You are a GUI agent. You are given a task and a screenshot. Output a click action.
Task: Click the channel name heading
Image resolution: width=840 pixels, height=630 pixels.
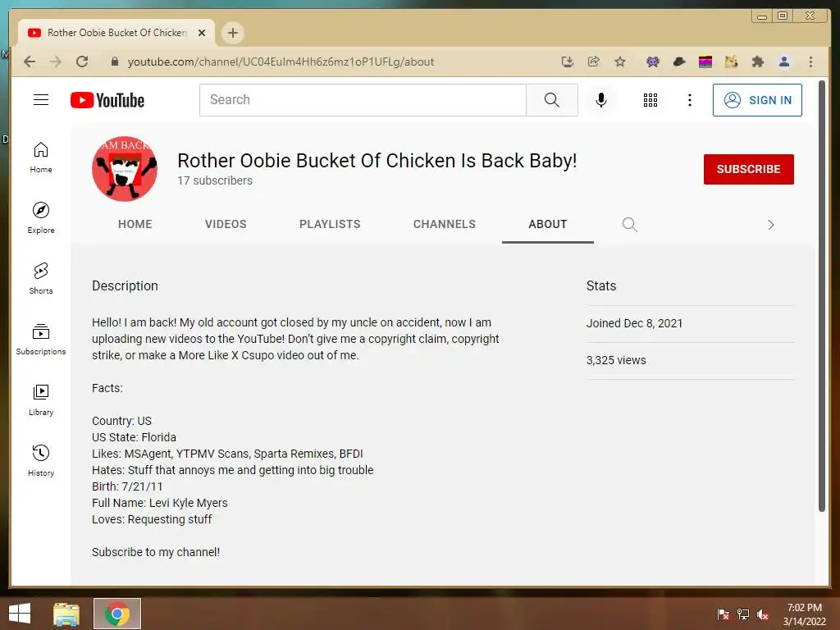pyautogui.click(x=377, y=161)
